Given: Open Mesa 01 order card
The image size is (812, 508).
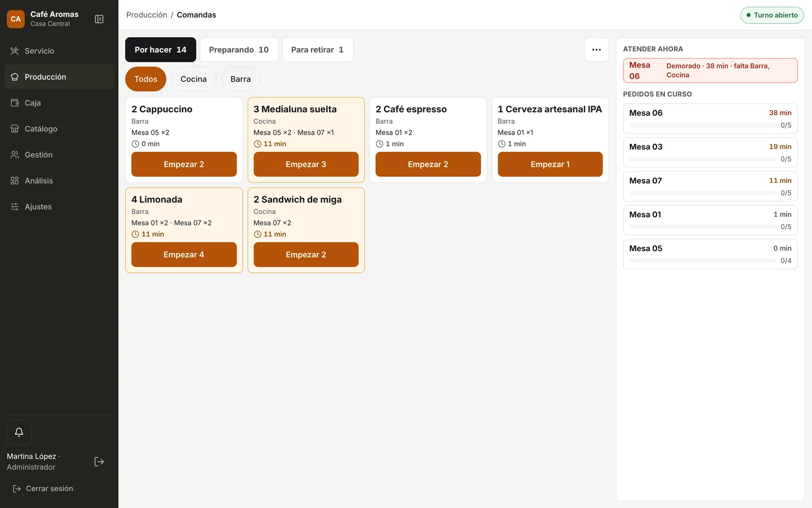Looking at the screenshot, I should [x=710, y=220].
